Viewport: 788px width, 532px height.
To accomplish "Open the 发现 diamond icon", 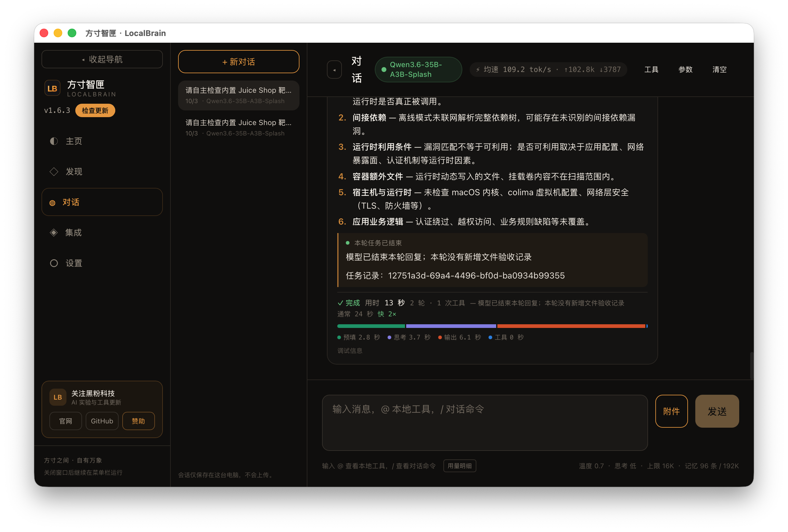I will tap(54, 171).
